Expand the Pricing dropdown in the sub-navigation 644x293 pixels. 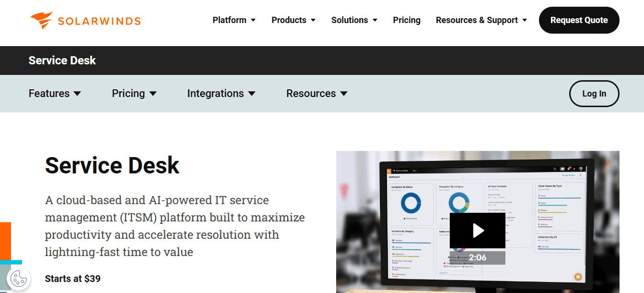click(x=134, y=93)
